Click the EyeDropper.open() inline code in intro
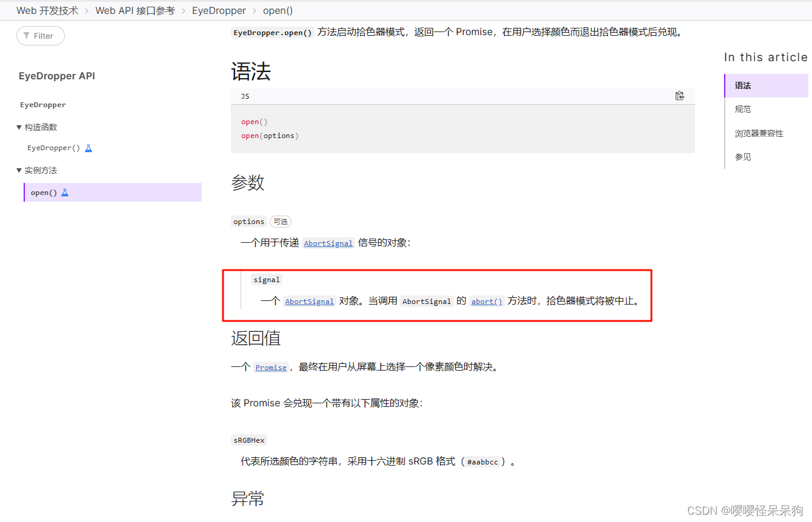Image resolution: width=812 pixels, height=522 pixels. tap(273, 33)
